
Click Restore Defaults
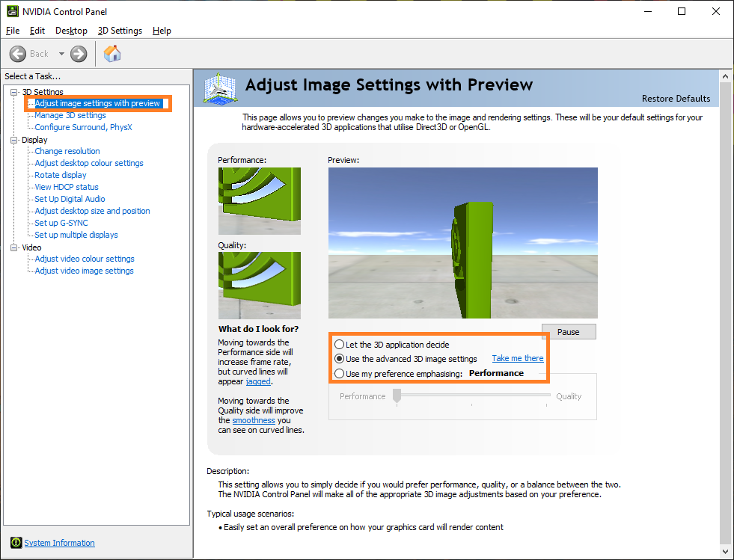click(x=676, y=99)
